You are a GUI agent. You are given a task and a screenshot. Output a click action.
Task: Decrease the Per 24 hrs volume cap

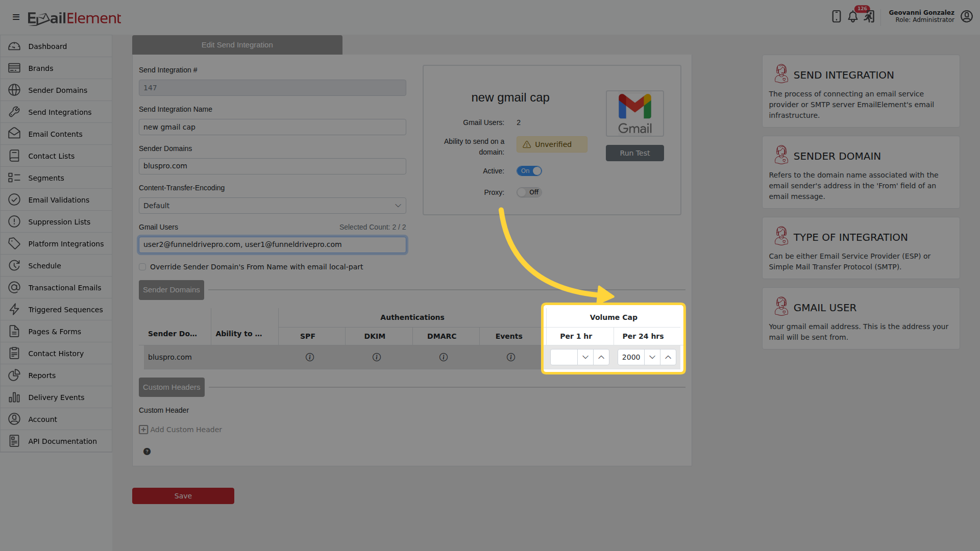click(x=652, y=357)
